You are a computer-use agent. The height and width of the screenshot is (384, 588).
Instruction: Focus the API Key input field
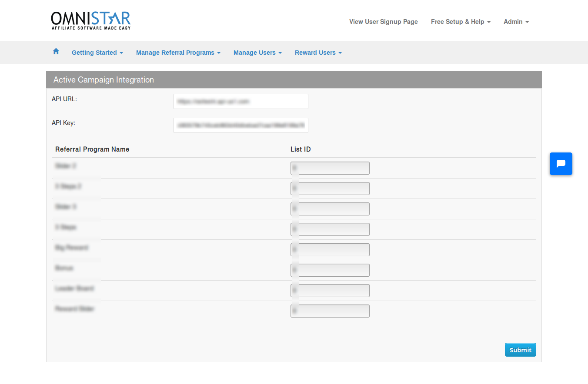pyautogui.click(x=241, y=125)
